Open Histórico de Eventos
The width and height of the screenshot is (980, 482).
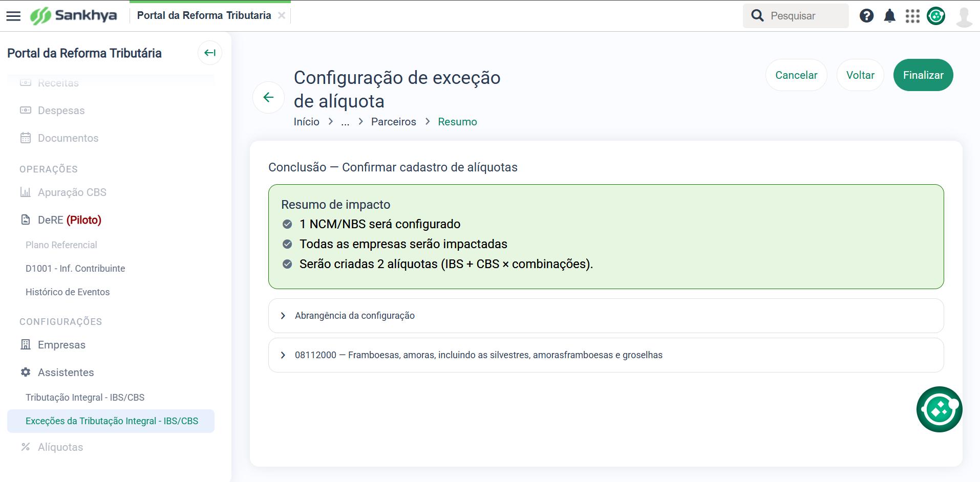point(68,292)
